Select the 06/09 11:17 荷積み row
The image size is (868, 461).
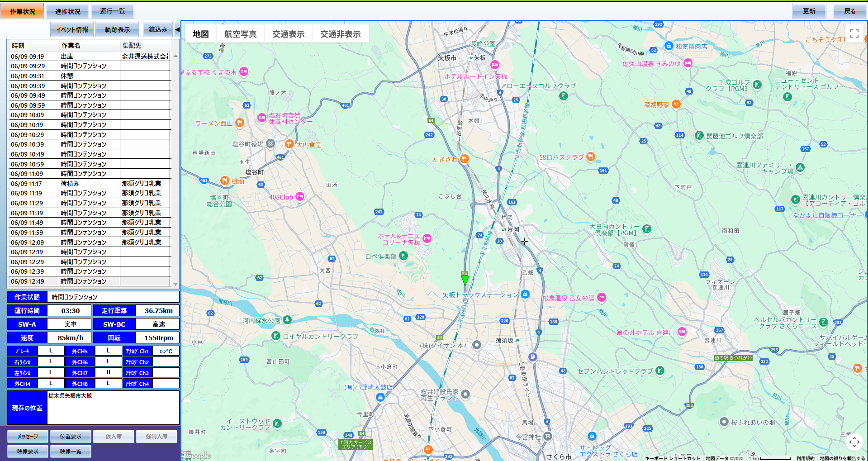pos(90,184)
